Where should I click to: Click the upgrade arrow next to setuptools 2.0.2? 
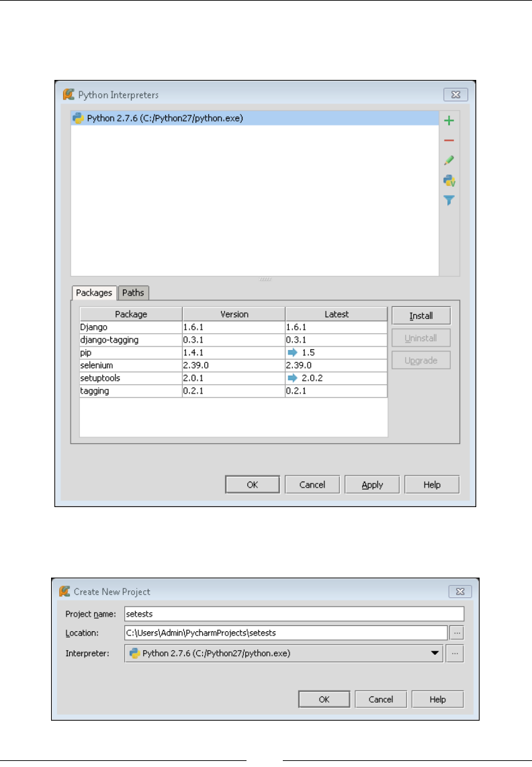tap(292, 378)
